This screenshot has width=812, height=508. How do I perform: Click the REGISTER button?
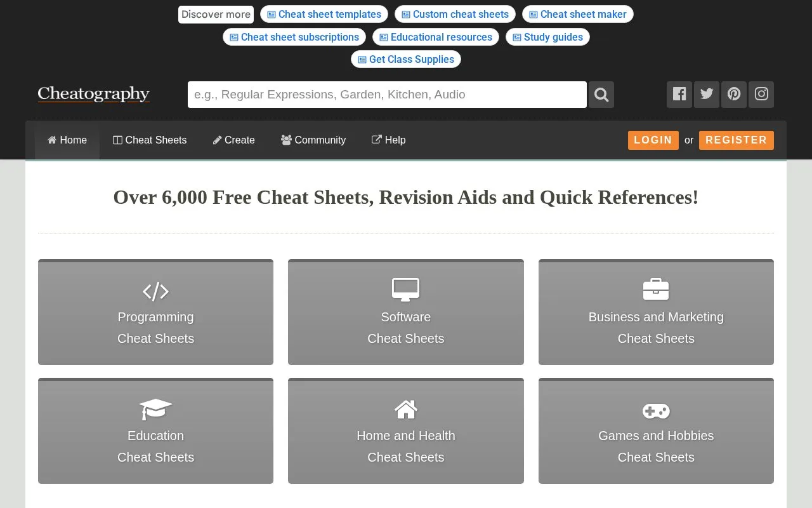click(737, 140)
